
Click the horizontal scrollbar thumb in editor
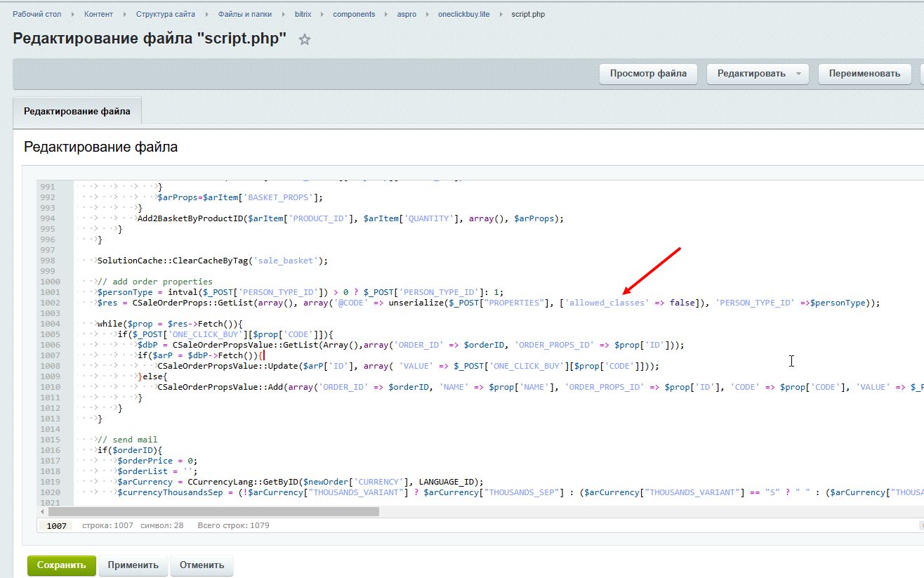click(x=213, y=511)
